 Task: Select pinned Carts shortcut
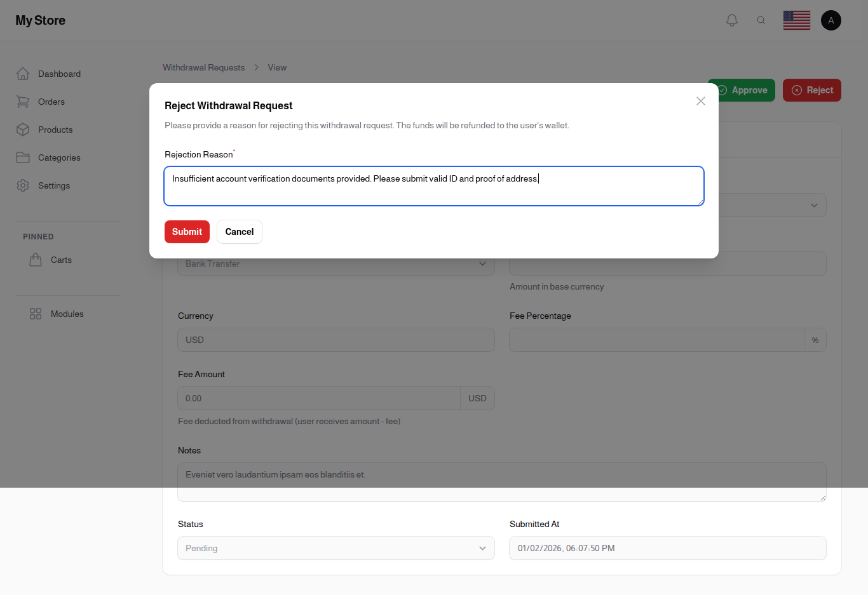61,260
